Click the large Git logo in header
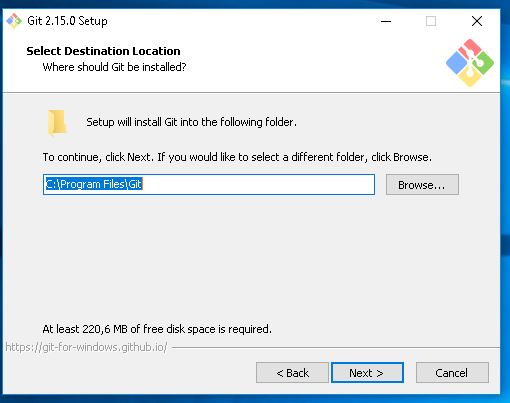Viewport: 510px width, 403px height. coord(470,63)
